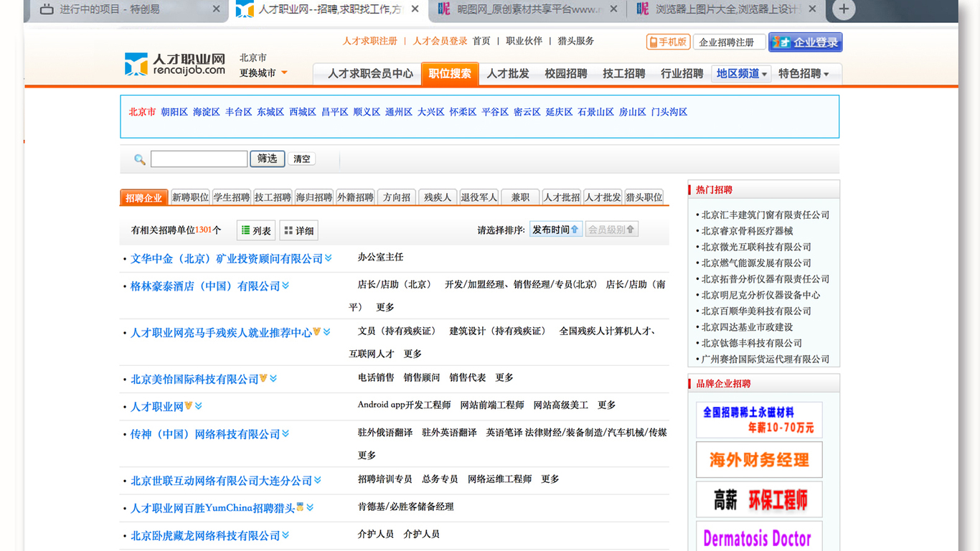Close the 浏览器上图片大全 browser tab
980x551 pixels.
(812, 9)
